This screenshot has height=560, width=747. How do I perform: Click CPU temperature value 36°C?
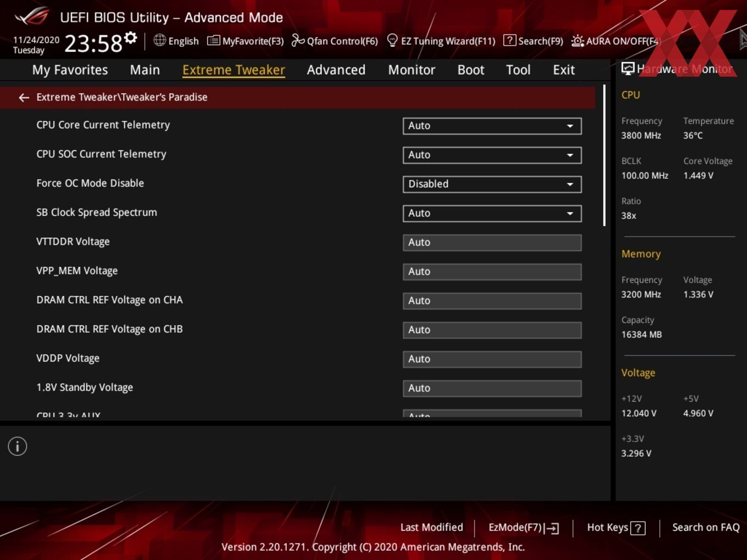[x=693, y=136]
